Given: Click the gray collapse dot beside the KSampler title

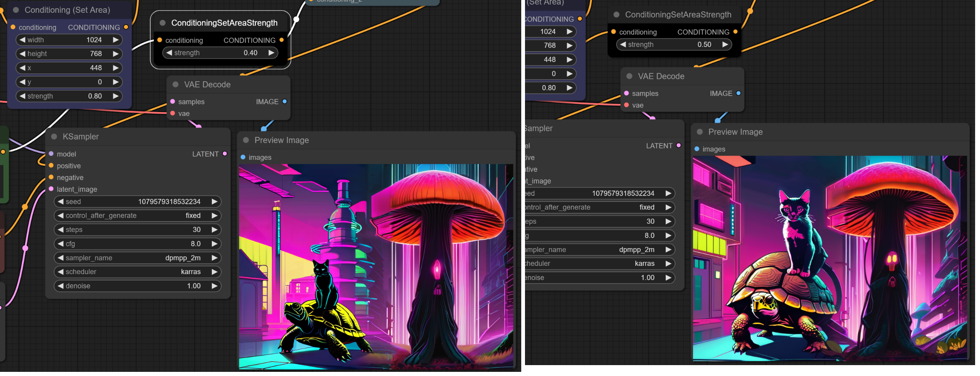Looking at the screenshot, I should click(54, 137).
